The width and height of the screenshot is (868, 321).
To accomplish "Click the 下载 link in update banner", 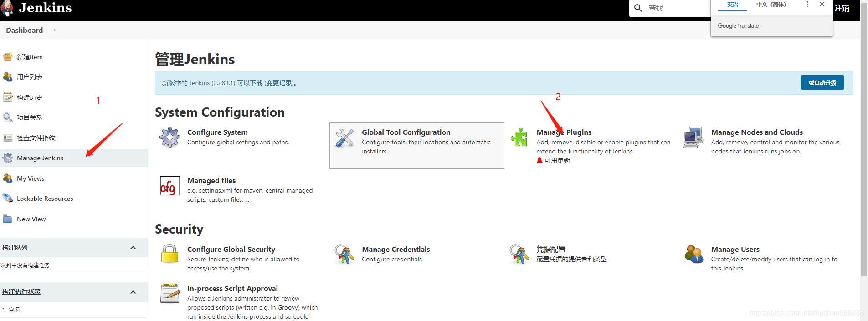I will click(256, 83).
